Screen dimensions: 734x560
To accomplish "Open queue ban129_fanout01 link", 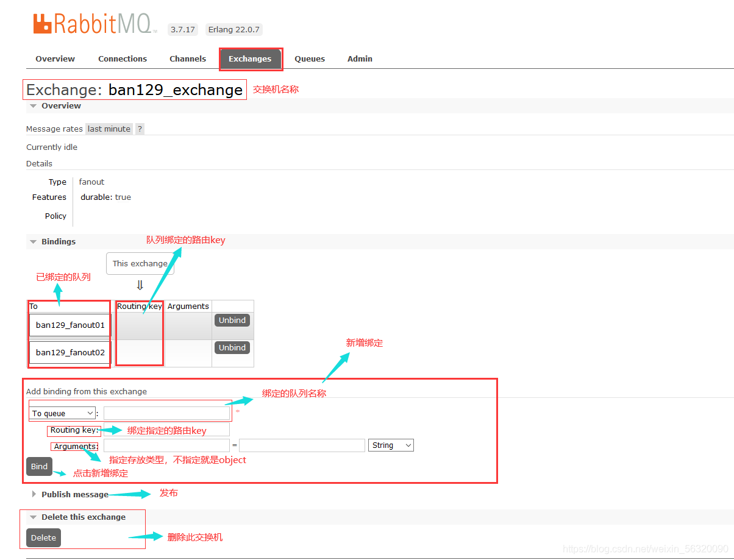I will coord(70,325).
